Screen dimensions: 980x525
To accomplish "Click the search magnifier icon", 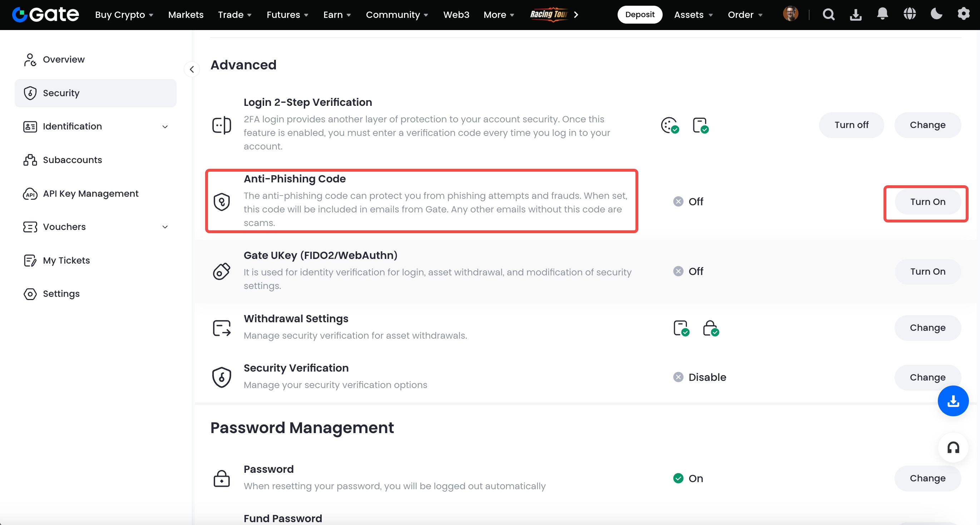I will coord(828,14).
